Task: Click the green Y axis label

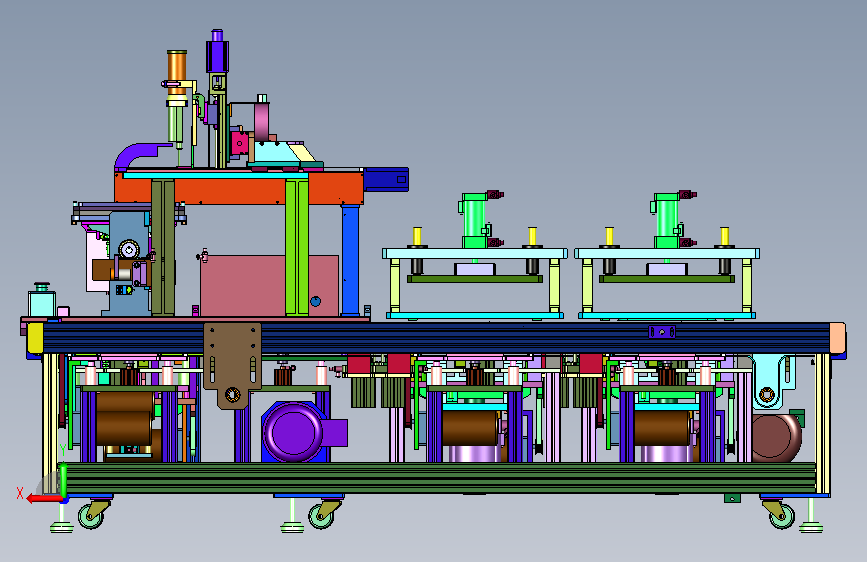Action: [62, 450]
